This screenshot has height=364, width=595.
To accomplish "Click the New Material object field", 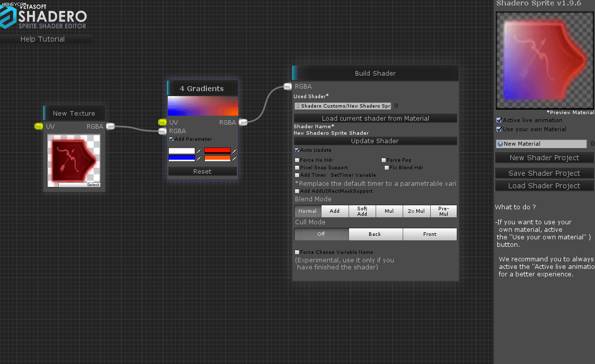I will click(x=541, y=144).
